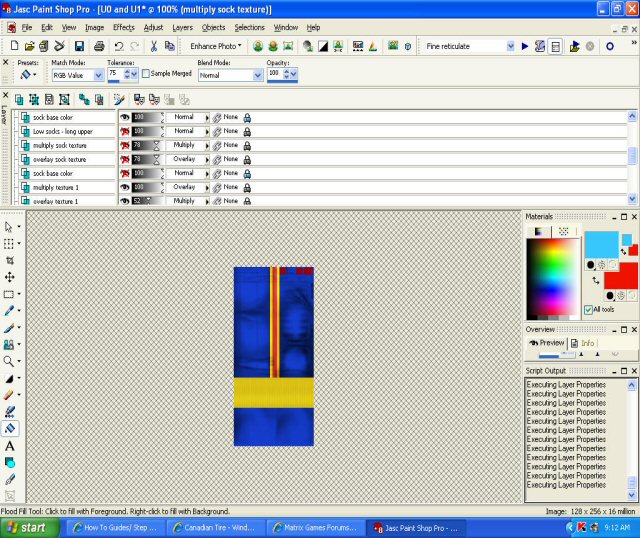Select the Flood Fill tool
Image resolution: width=640 pixels, height=538 pixels.
point(10,428)
